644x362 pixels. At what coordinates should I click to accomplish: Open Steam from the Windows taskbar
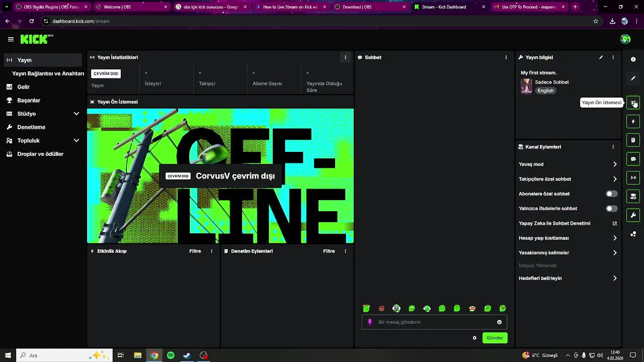[187, 355]
